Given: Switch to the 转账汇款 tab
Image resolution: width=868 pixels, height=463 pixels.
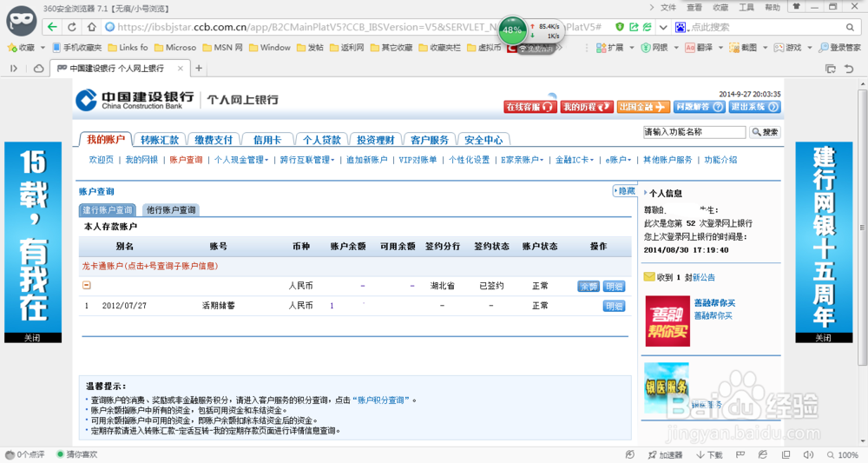Looking at the screenshot, I should pyautogui.click(x=160, y=140).
